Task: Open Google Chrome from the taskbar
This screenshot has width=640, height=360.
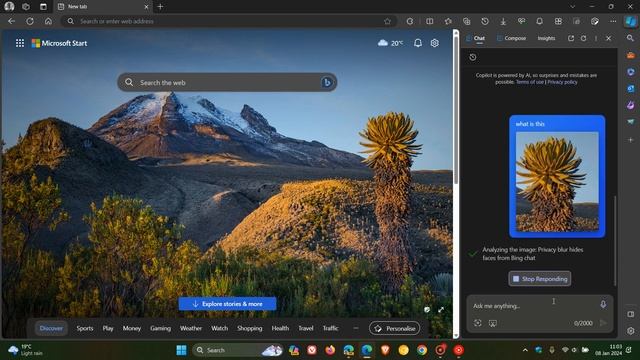Action: pos(422,350)
